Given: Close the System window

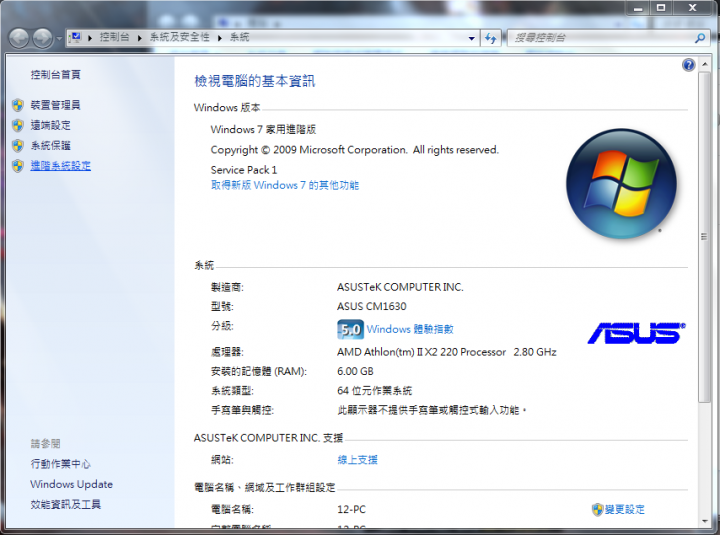Looking at the screenshot, I should coord(692,8).
